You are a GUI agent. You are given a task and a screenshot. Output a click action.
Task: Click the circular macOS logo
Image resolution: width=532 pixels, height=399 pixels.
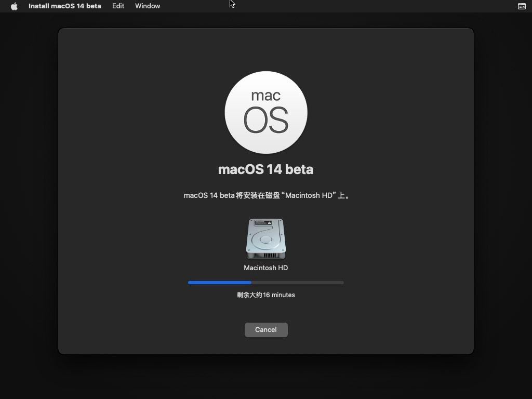[266, 112]
